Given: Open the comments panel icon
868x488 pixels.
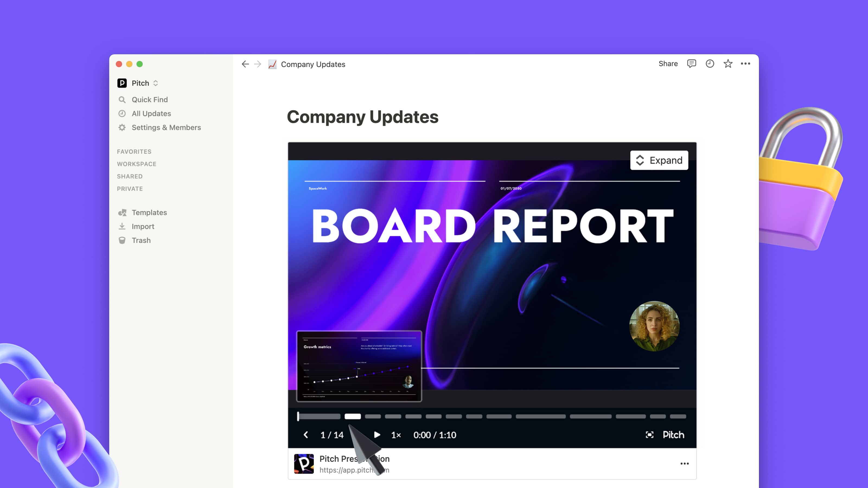Looking at the screenshot, I should click(x=691, y=64).
